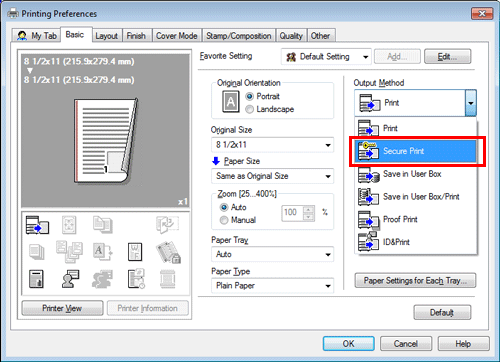Choose the Save in User Box icon
The image size is (500, 362).
coord(368,174)
